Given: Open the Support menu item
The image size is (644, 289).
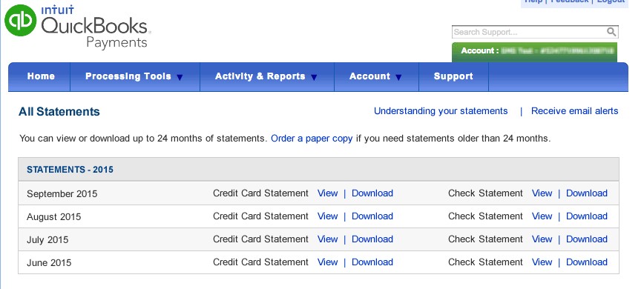Looking at the screenshot, I should point(453,76).
